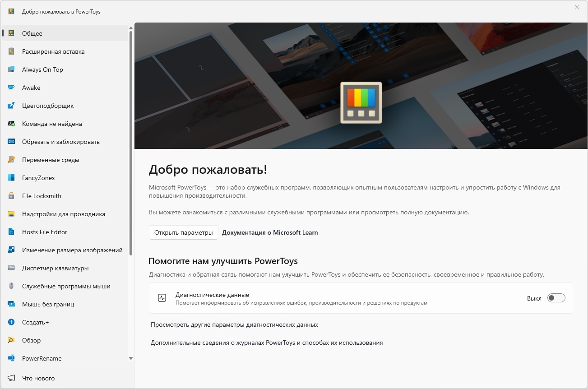Click the Надстройки для проводника folder icon
The image size is (588, 389).
coord(11,214)
